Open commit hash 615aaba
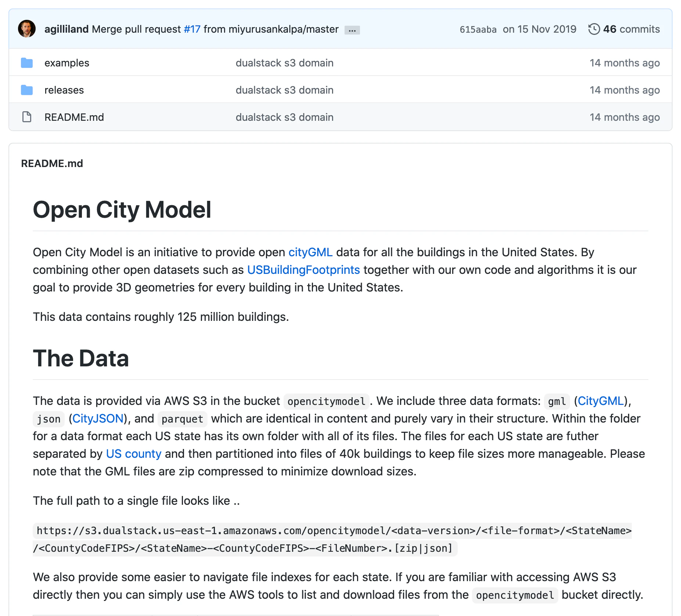 [478, 29]
